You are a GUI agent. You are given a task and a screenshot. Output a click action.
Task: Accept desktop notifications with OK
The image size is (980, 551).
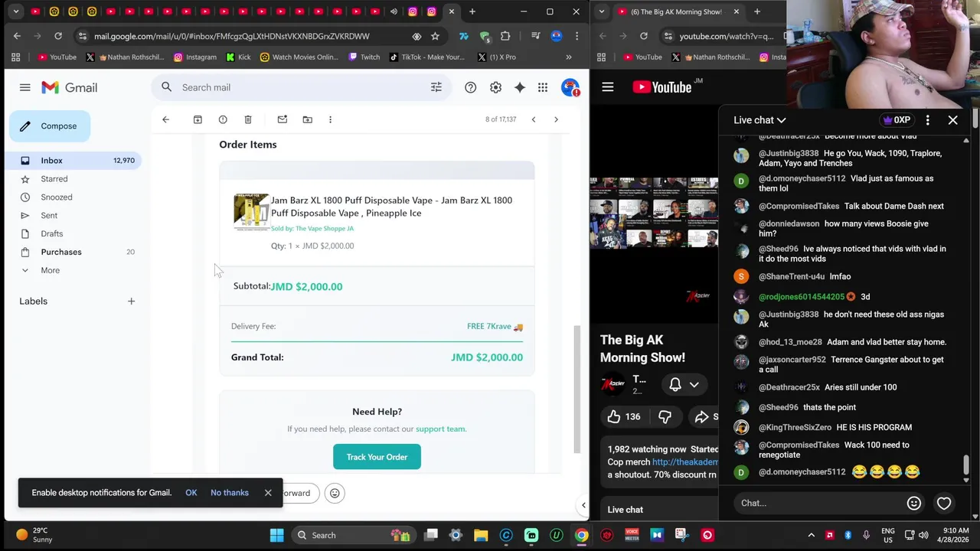point(191,493)
